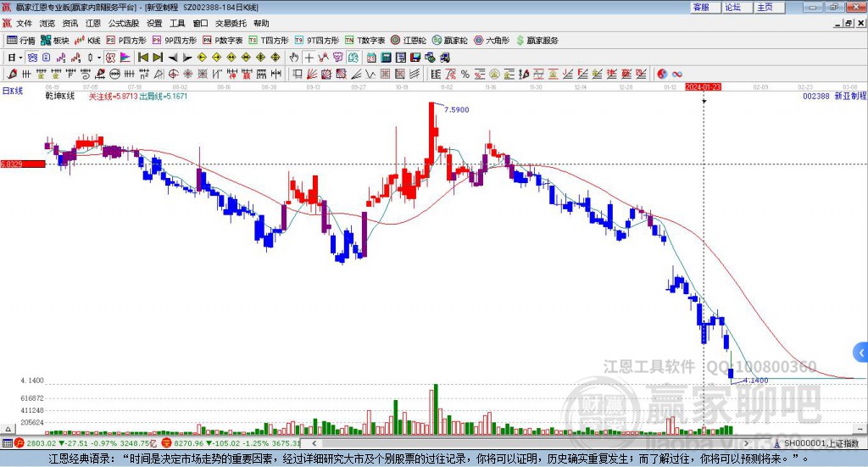Jump to the last bar icon
Viewport: 868px width, 467px height.
pos(158,58)
